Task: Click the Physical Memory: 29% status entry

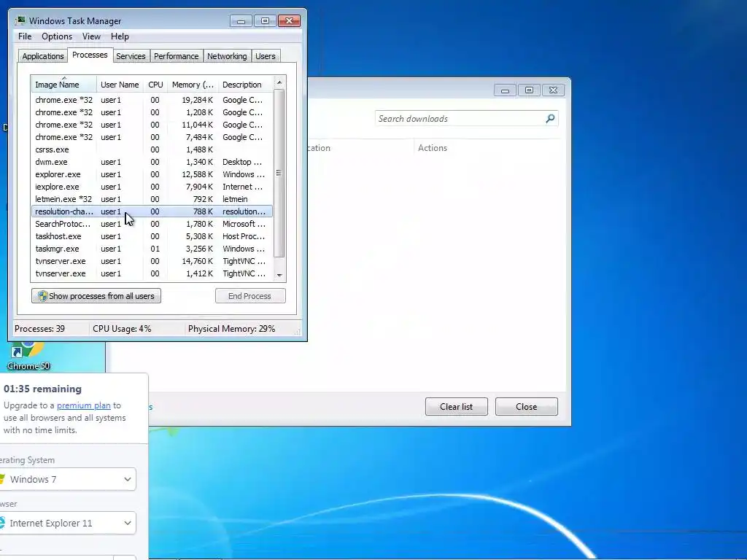Action: [x=231, y=329]
